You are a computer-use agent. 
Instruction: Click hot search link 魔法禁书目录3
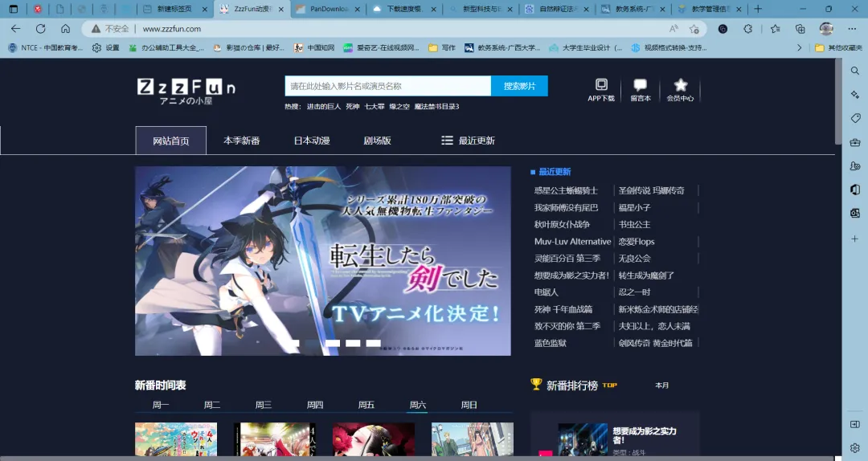coord(436,106)
